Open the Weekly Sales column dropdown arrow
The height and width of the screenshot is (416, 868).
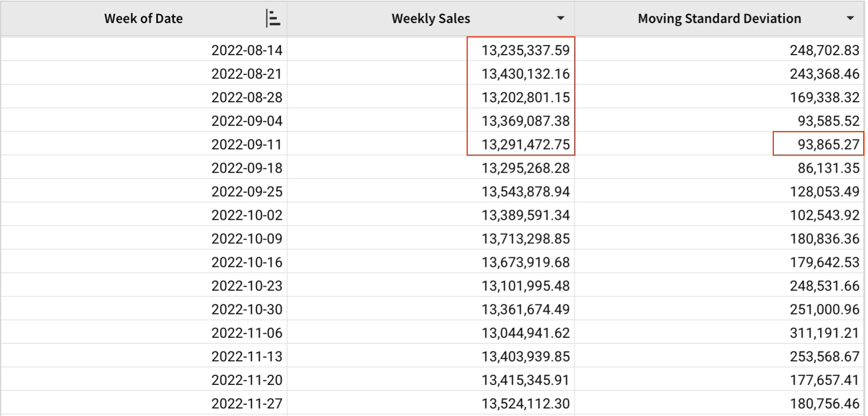coord(560,19)
